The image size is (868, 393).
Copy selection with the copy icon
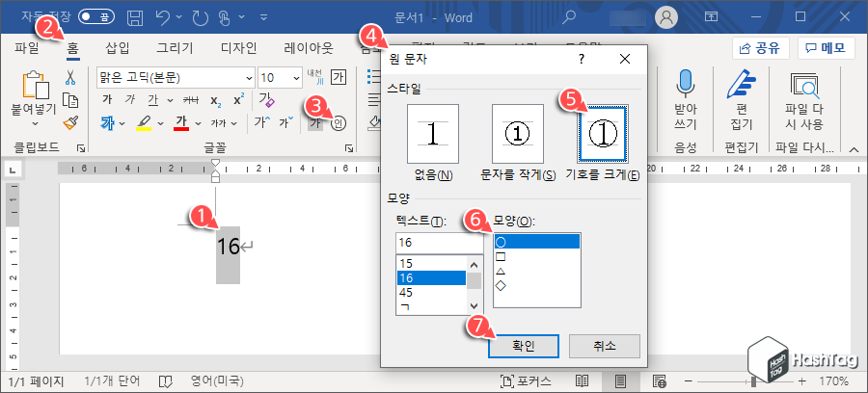(x=69, y=100)
